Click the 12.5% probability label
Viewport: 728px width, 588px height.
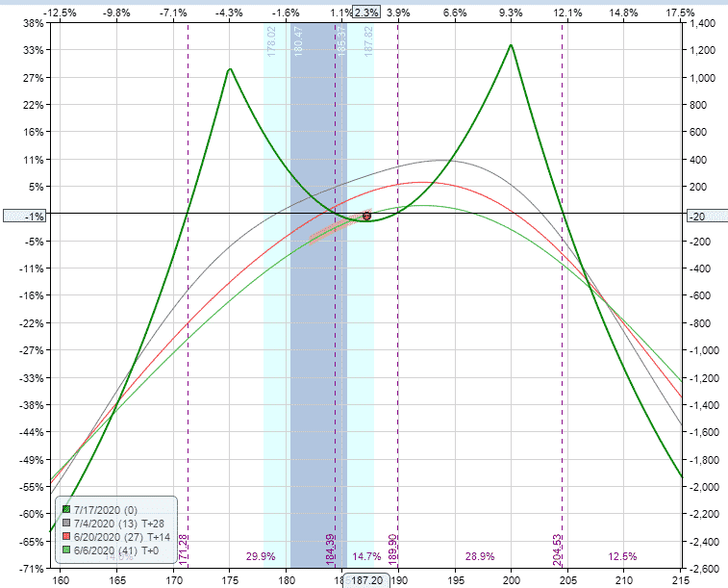tap(622, 556)
